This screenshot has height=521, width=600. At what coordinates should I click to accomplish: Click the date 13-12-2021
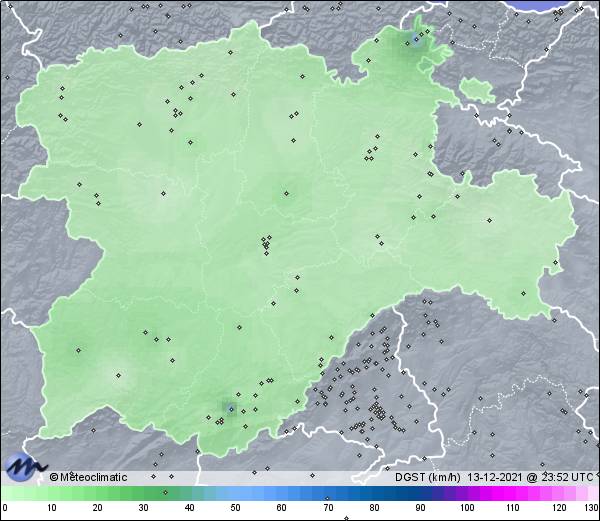coord(494,477)
